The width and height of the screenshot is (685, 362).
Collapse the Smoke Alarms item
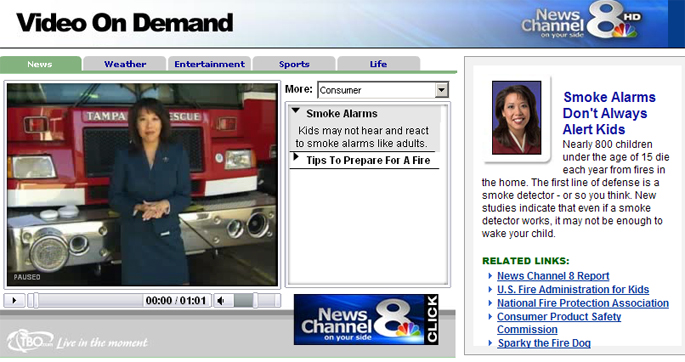296,111
